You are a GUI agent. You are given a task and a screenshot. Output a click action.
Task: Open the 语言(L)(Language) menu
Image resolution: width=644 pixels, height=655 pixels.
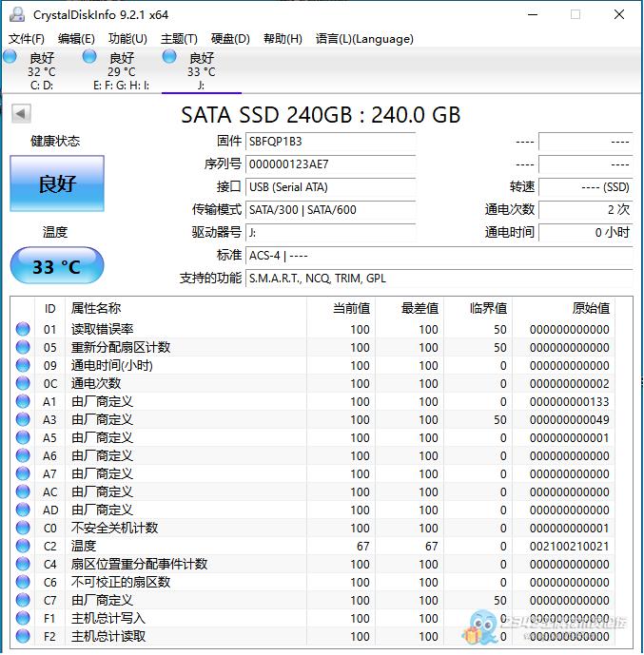[365, 39]
